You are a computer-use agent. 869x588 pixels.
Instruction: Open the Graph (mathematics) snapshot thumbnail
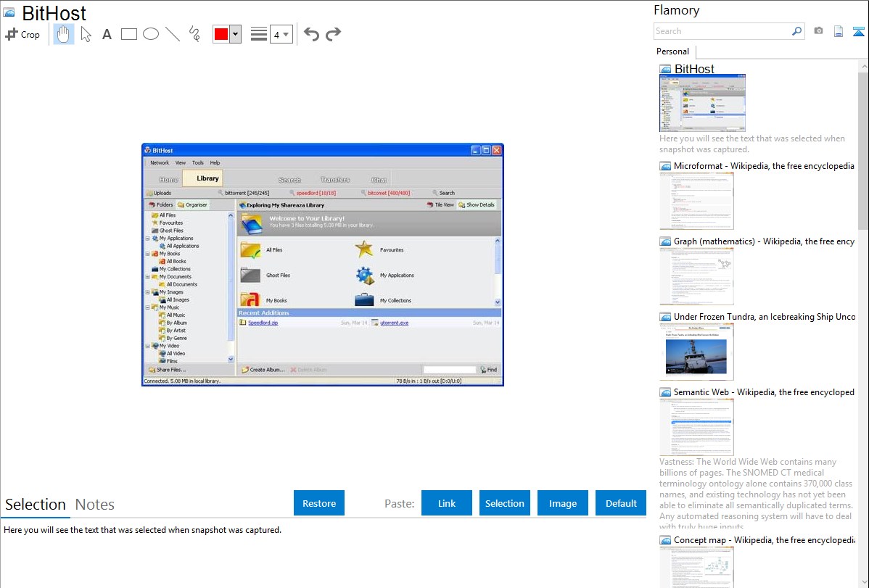click(x=696, y=276)
